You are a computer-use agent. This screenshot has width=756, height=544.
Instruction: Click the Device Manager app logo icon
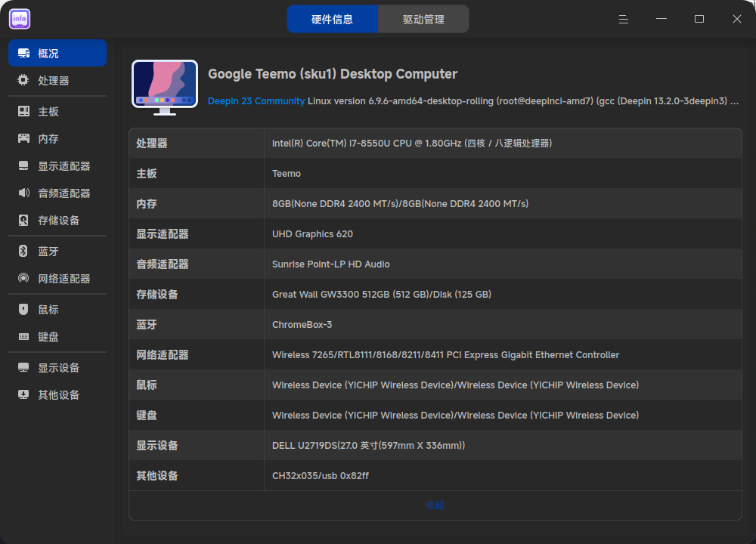coord(20,19)
